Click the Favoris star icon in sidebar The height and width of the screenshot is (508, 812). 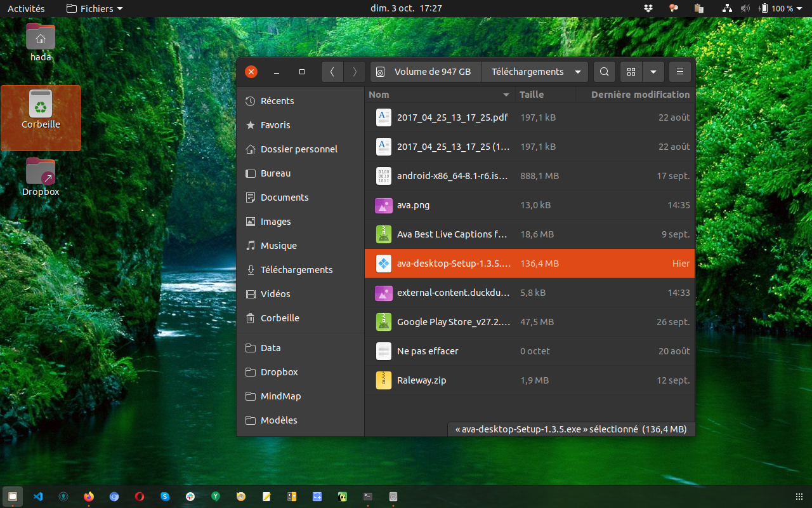click(x=250, y=125)
